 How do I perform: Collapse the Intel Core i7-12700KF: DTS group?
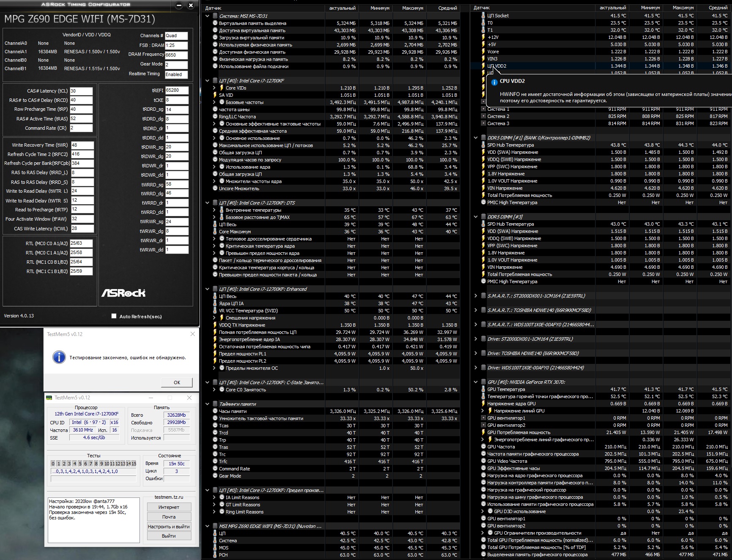207,203
